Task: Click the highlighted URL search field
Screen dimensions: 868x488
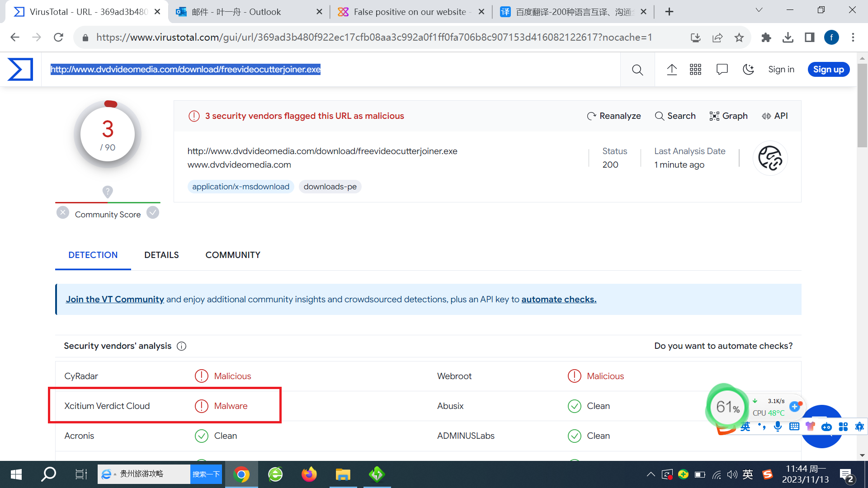Action: (x=185, y=69)
